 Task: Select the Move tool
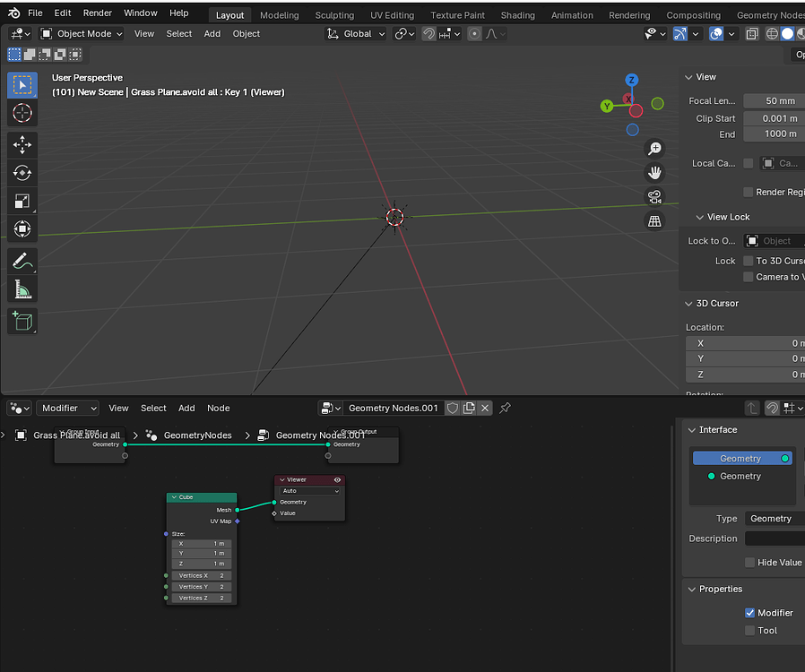(22, 144)
